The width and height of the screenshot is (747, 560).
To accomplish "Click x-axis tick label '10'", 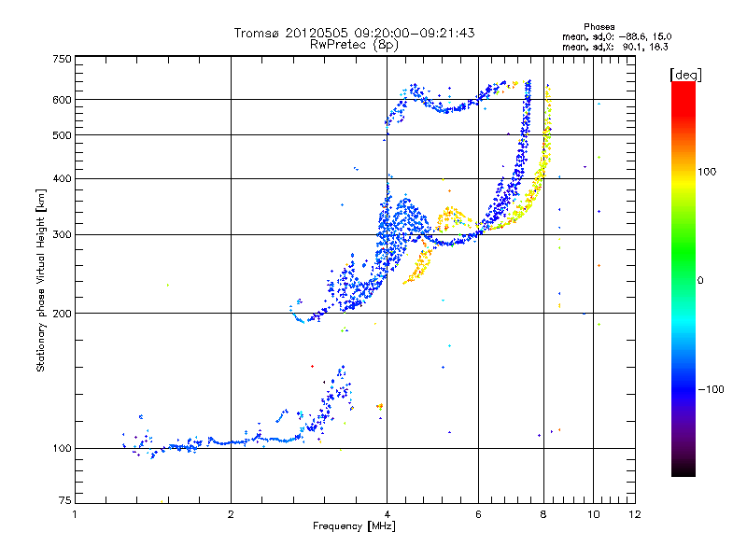I will (x=594, y=514).
